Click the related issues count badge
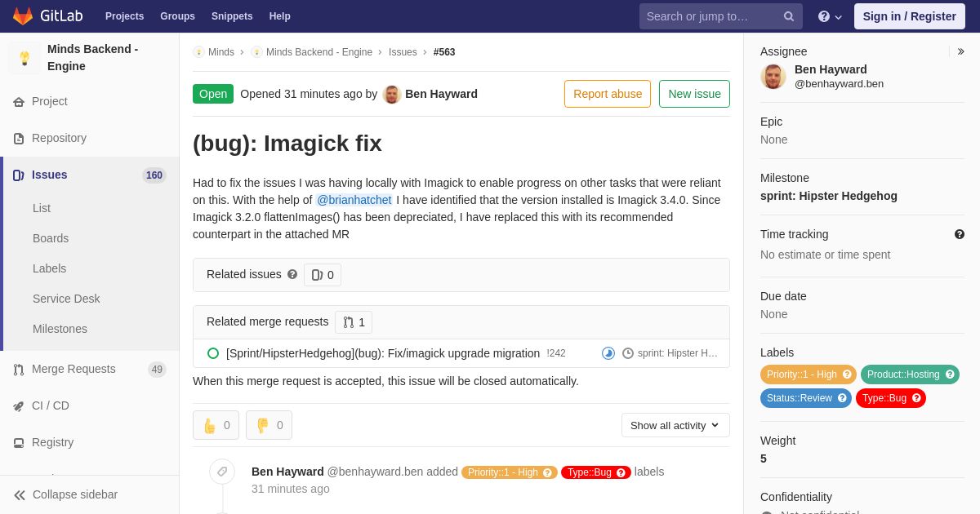Image resolution: width=980 pixels, height=514 pixels. [x=323, y=275]
